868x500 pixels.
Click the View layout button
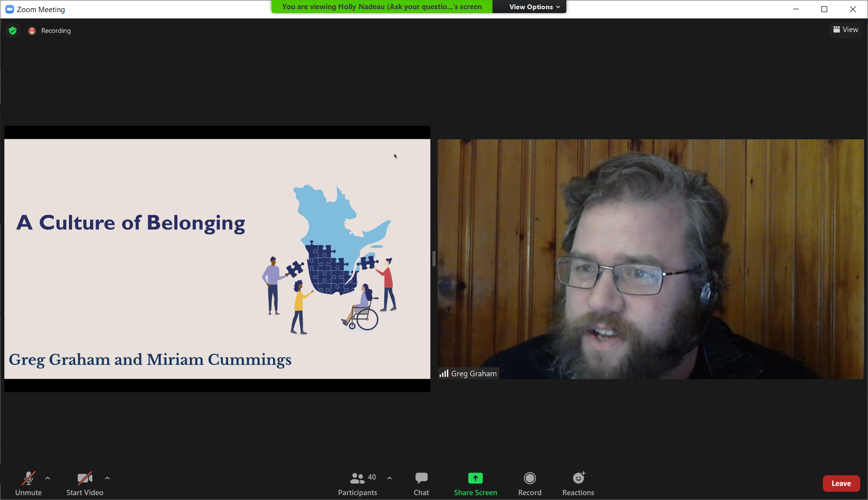[846, 30]
